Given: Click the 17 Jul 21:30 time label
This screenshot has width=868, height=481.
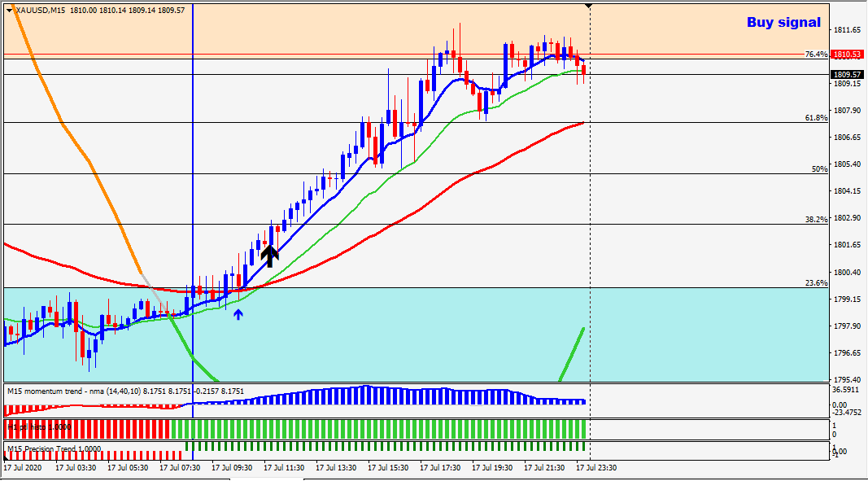Looking at the screenshot, I should click(x=544, y=468).
